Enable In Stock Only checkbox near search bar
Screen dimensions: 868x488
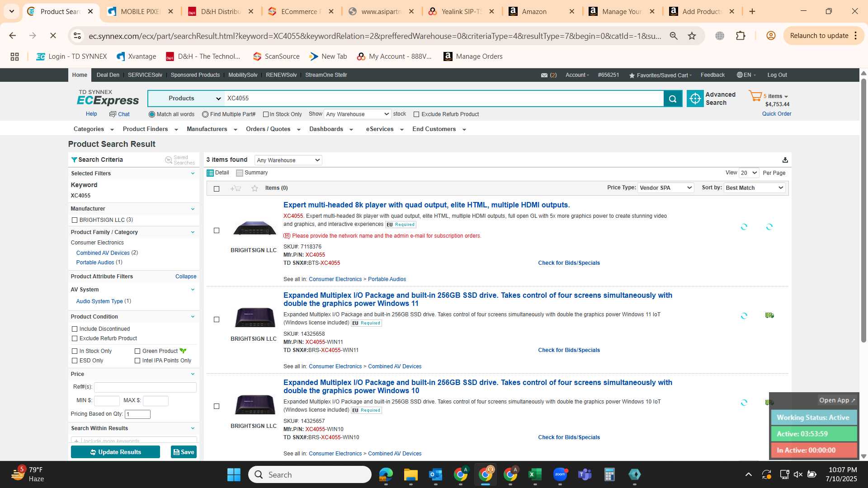click(x=266, y=114)
